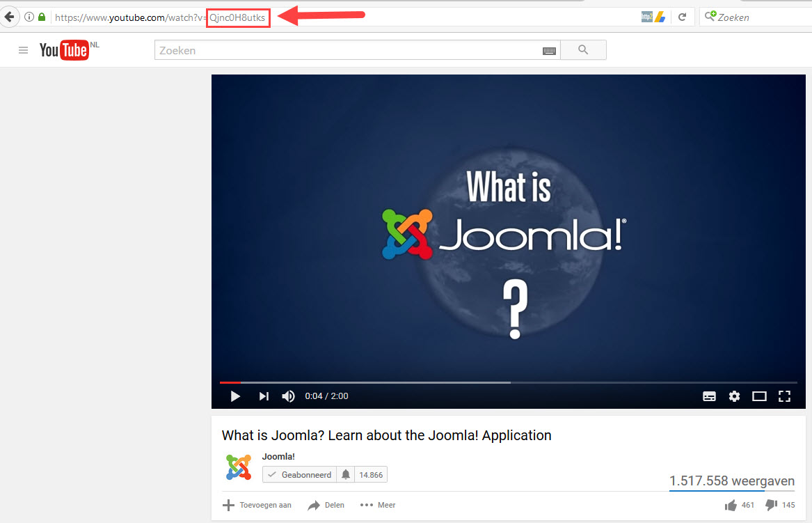This screenshot has width=812, height=523.
Task: Select the closed captions icon in the player
Action: point(709,396)
